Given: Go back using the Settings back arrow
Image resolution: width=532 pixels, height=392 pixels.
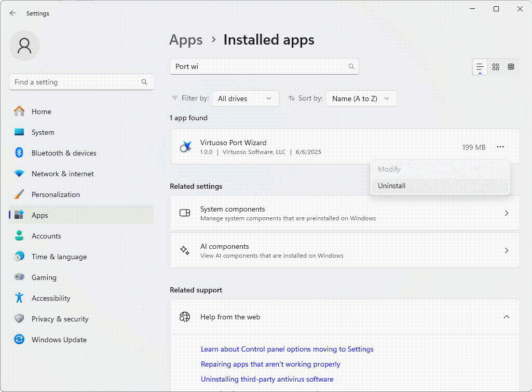Looking at the screenshot, I should point(13,13).
